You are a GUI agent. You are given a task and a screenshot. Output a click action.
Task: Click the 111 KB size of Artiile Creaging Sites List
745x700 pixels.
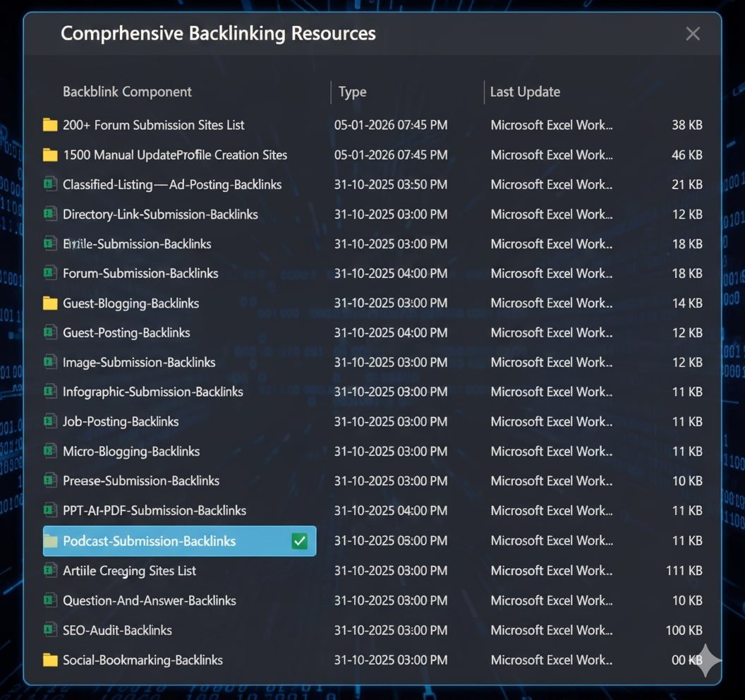684,571
